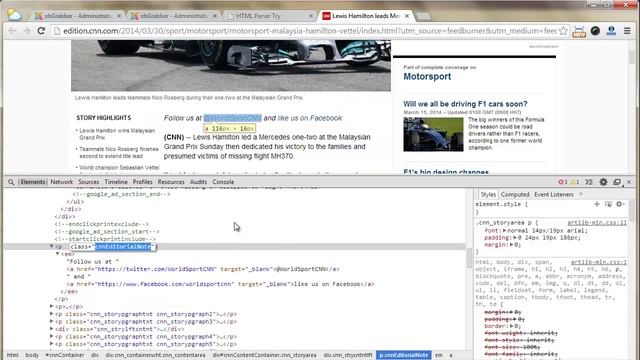Open the Chrome hamburger menu
The image size is (640, 360).
[x=627, y=31]
